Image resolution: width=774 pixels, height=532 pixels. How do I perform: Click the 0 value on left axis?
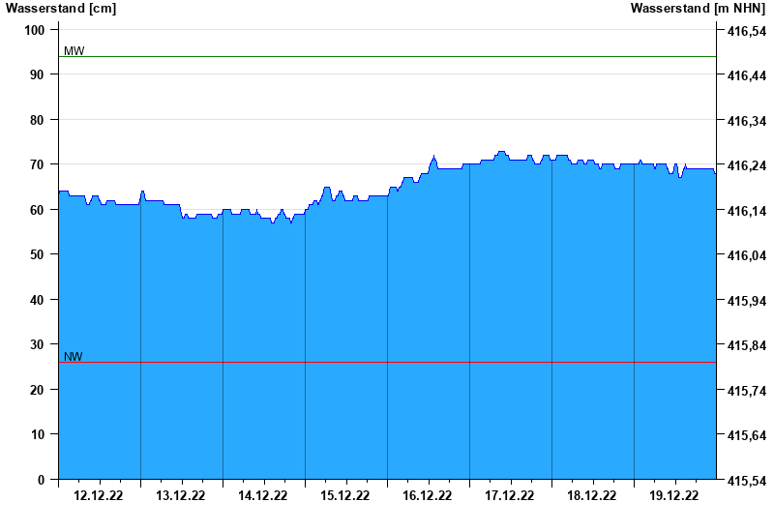click(x=41, y=480)
